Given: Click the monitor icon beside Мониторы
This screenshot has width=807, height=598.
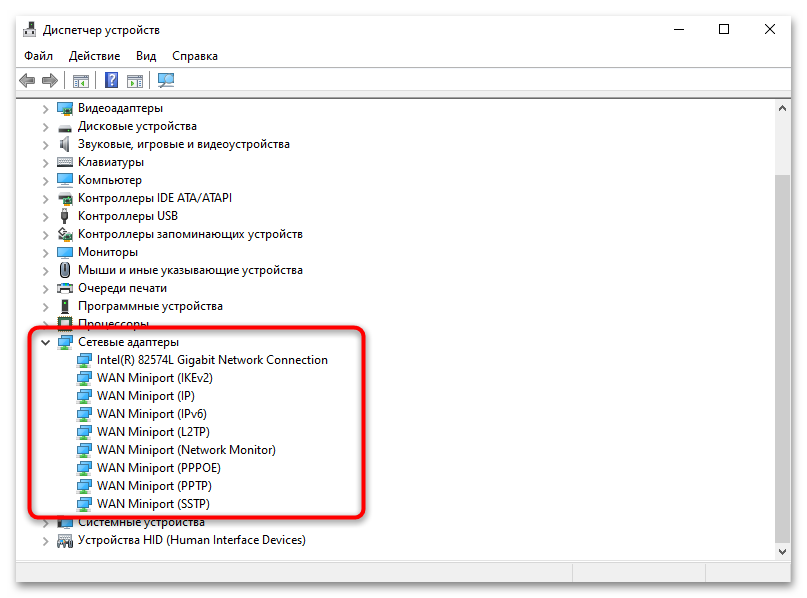Looking at the screenshot, I should (64, 251).
